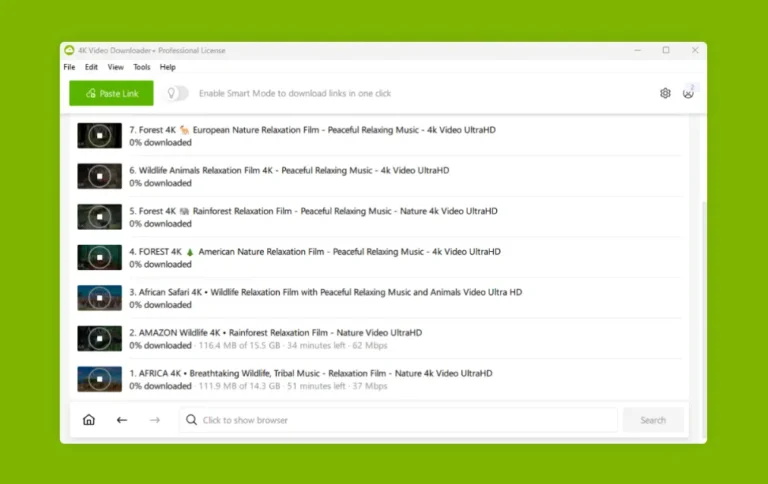
Task: Open the View menu
Action: [116, 67]
